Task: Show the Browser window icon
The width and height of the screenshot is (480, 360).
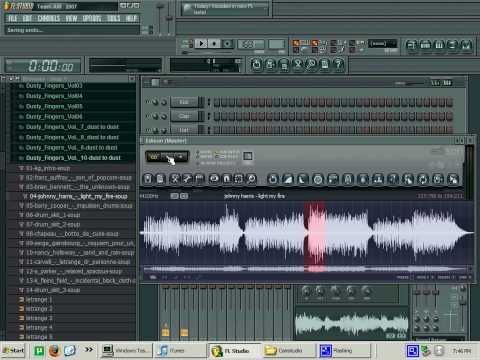Action: 452,45
